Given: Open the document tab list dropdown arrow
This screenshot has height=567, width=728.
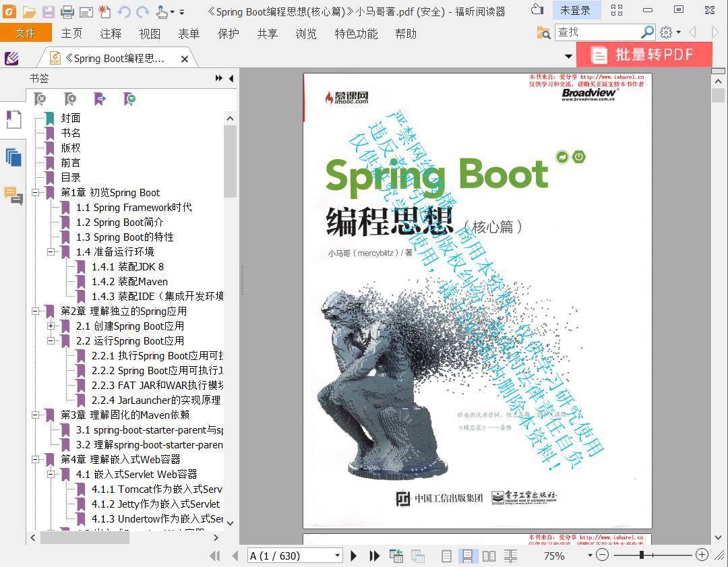Looking at the screenshot, I should (568, 56).
